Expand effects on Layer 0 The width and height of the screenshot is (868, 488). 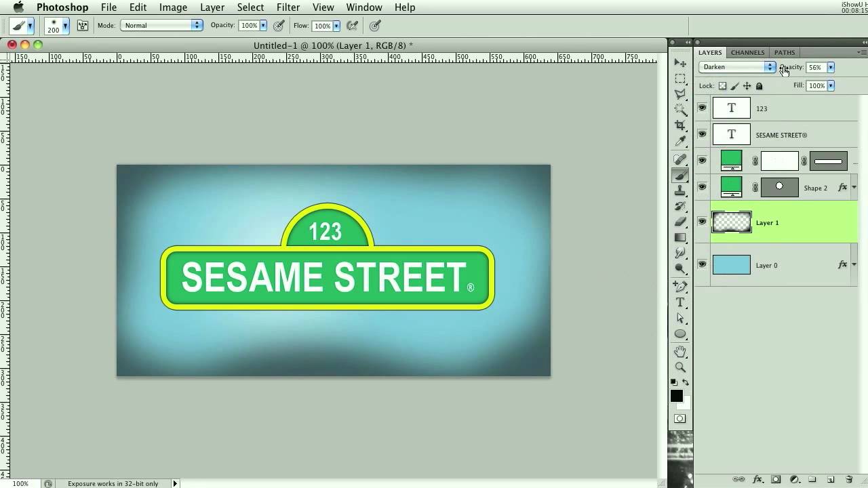pos(854,265)
